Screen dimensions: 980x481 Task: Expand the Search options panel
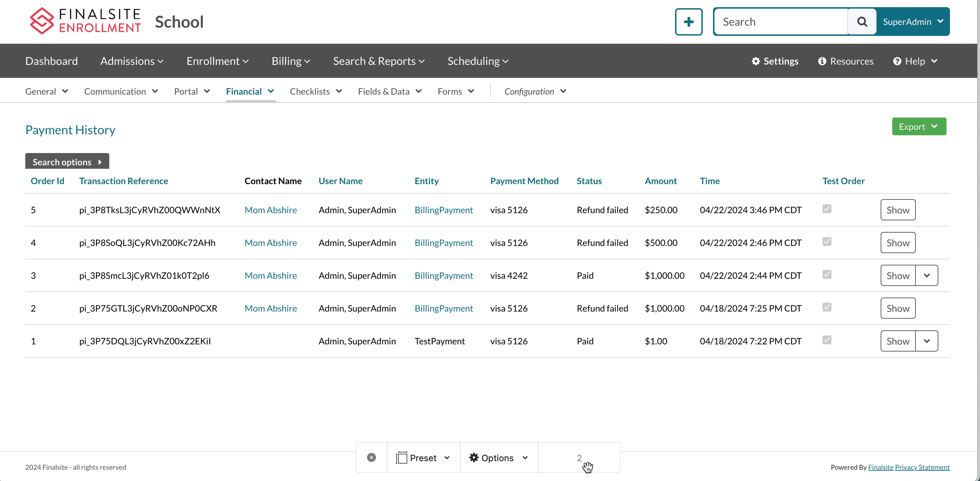pyautogui.click(x=67, y=162)
